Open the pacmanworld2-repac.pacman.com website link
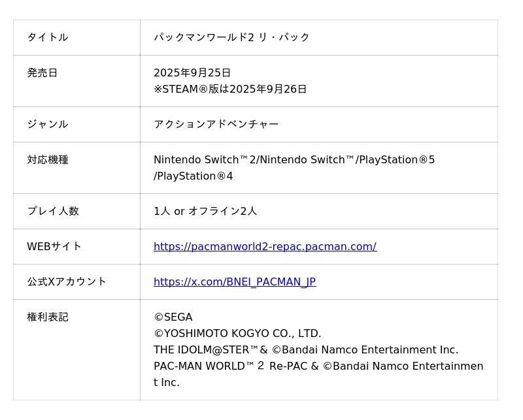The height and width of the screenshot is (420, 523). pyautogui.click(x=265, y=247)
